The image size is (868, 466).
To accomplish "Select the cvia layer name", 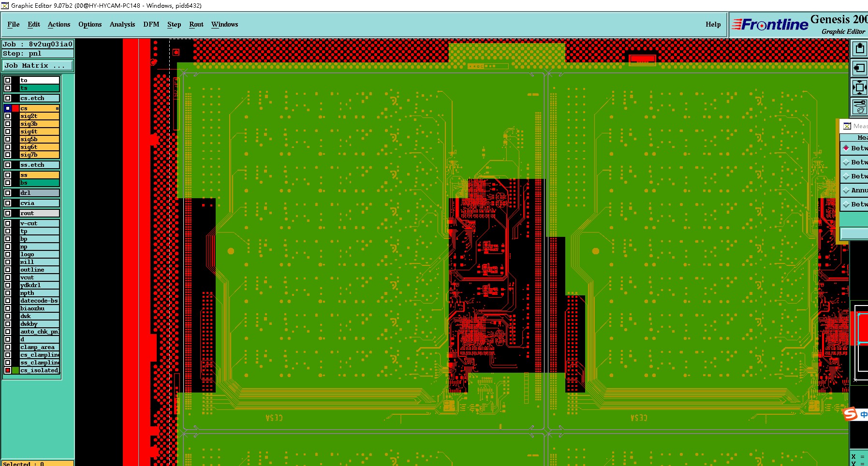I will pos(39,203).
